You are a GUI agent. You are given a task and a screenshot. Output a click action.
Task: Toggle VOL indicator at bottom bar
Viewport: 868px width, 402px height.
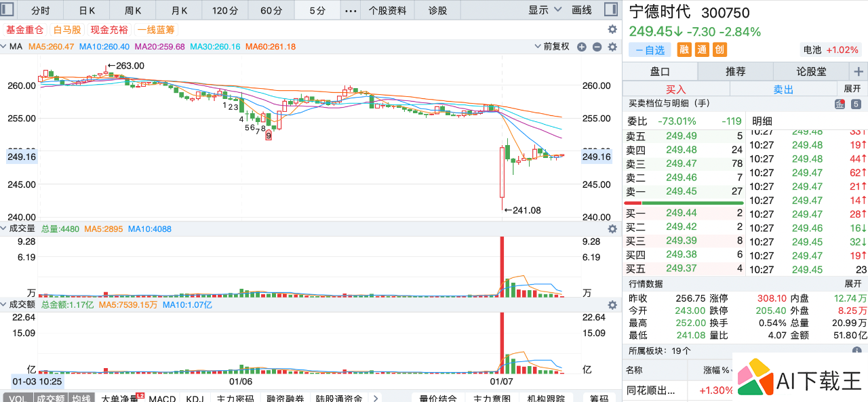coord(17,398)
